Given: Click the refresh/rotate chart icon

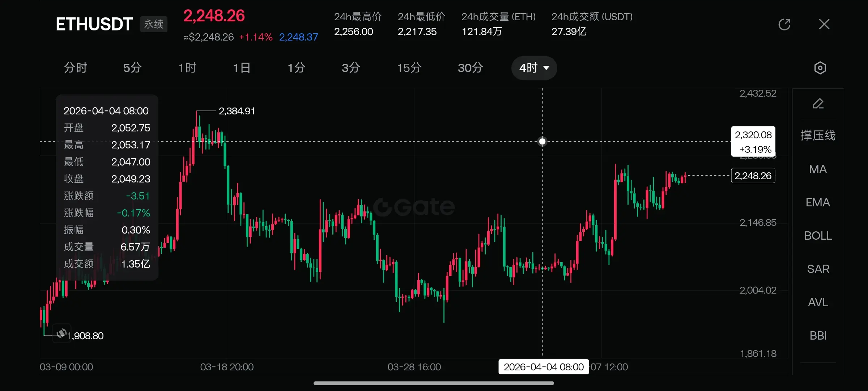Looking at the screenshot, I should point(784,25).
